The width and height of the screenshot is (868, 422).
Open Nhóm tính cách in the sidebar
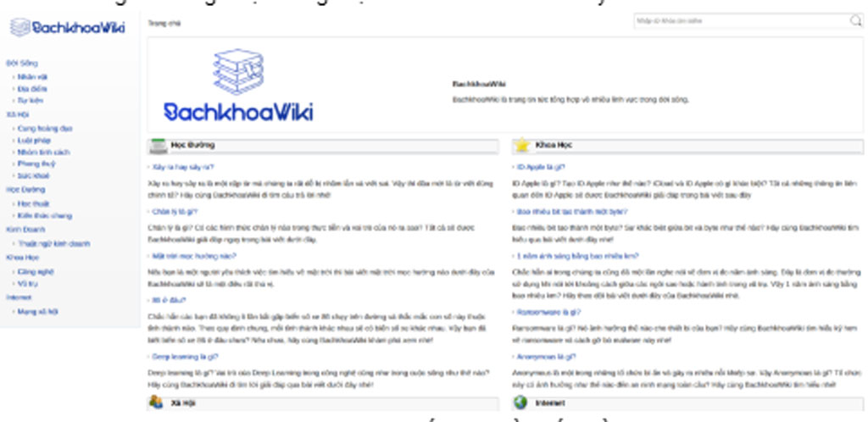(44, 152)
